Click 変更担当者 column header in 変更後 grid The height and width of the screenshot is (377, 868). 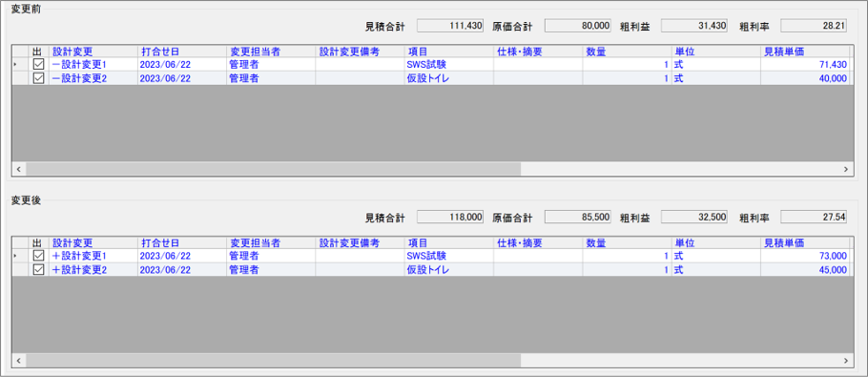click(x=271, y=243)
